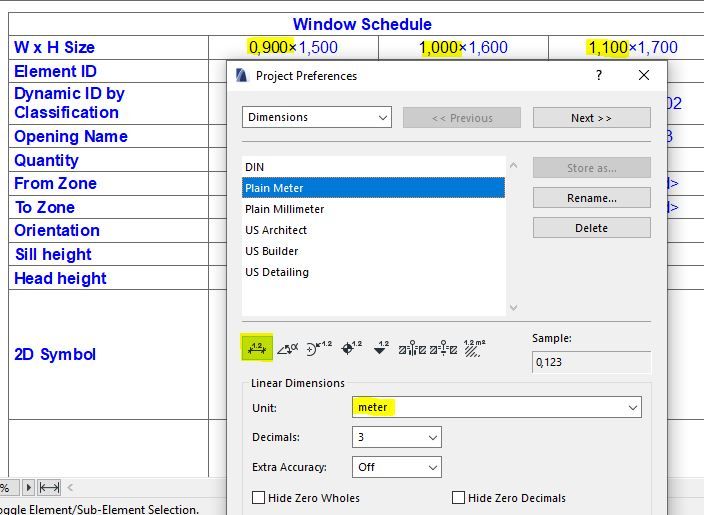Click the Delete button

(591, 228)
